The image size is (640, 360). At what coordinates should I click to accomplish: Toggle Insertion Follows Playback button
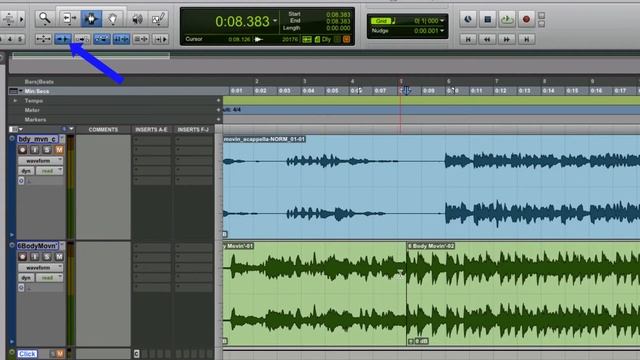(x=160, y=39)
